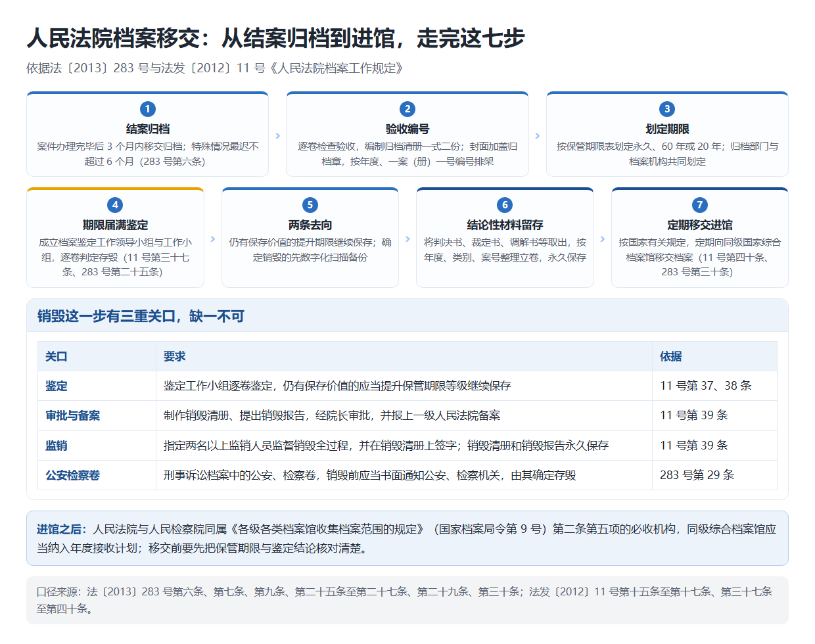Click the 口径来源 footnote text

click(404, 600)
